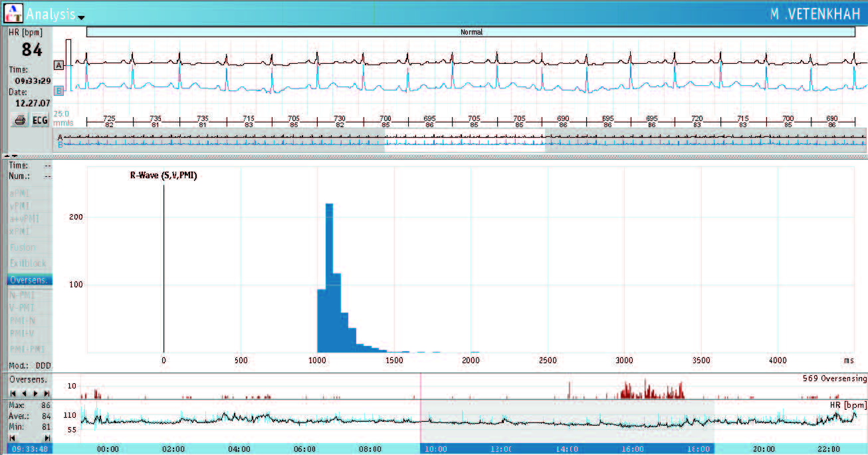Image resolution: width=868 pixels, height=455 pixels.
Task: Click the 25.0 mm/s speed setting
Action: [62, 118]
